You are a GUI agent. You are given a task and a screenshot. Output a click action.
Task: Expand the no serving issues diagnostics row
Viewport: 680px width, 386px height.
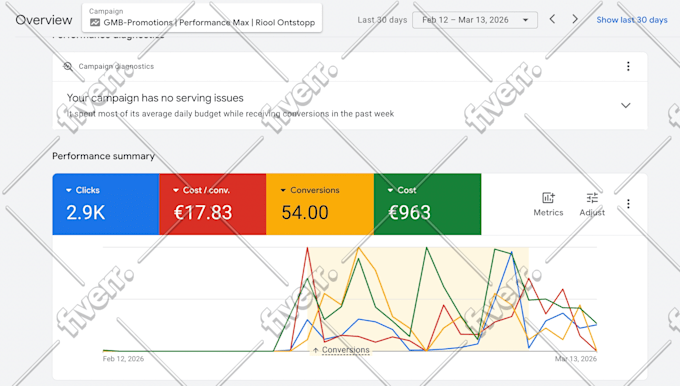click(625, 105)
